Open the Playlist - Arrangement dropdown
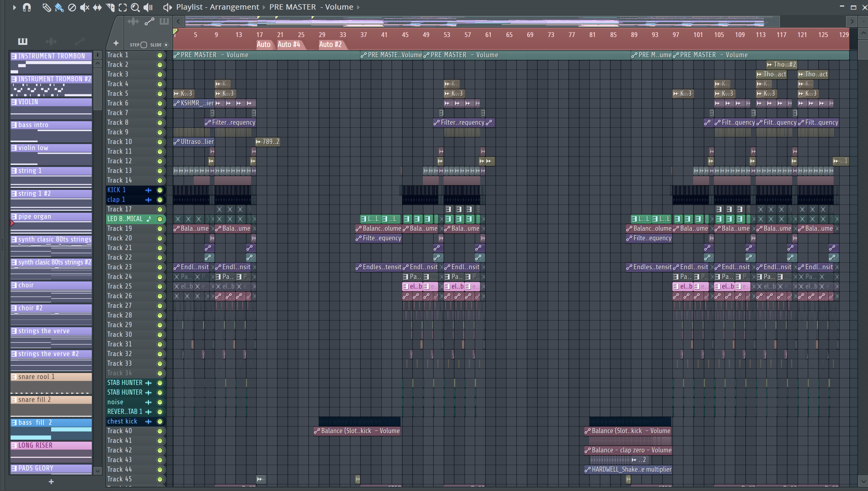Viewport: 868px width, 491px height. click(218, 7)
